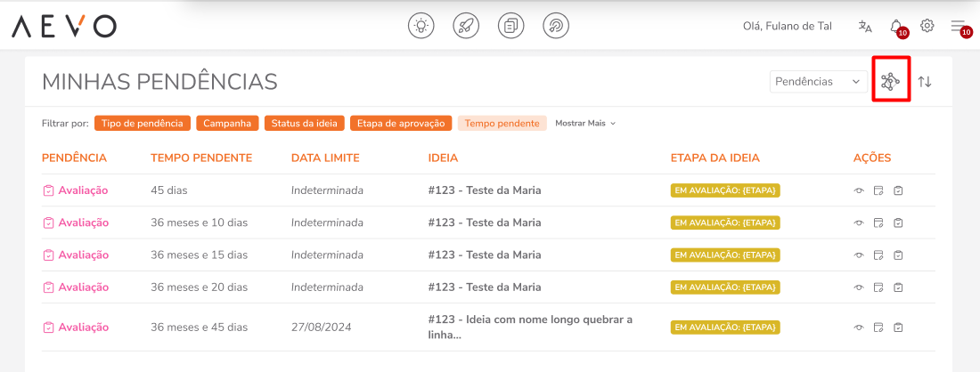
Task: Open Avaliação link in 36 meses e 45 dias row
Action: [76, 328]
